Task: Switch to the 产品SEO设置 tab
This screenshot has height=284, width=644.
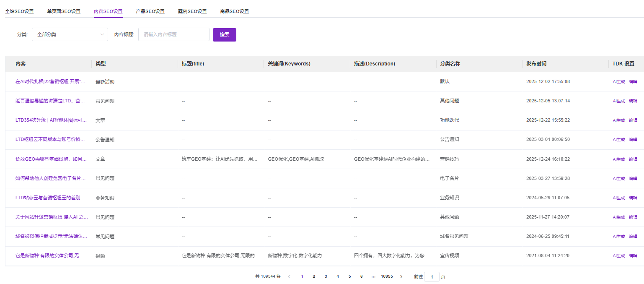Action: 150,11
